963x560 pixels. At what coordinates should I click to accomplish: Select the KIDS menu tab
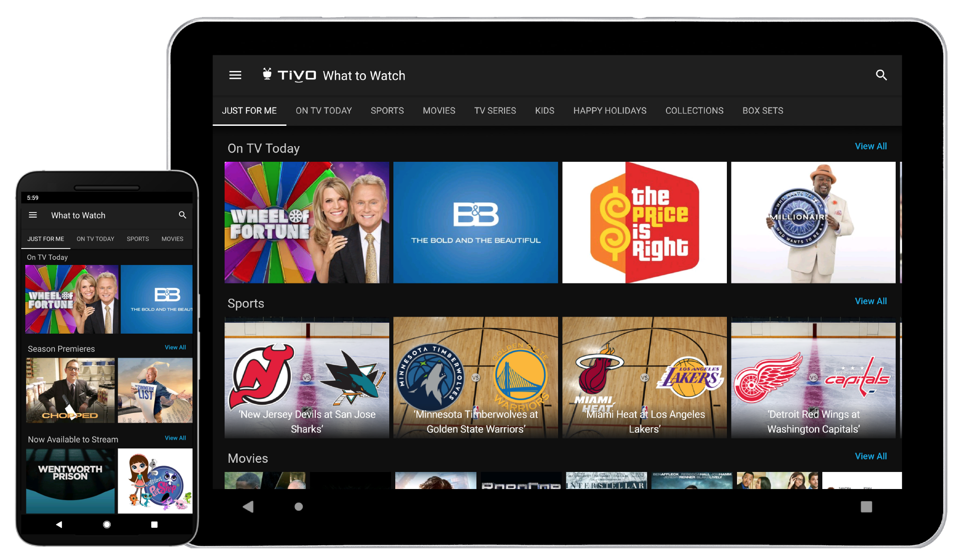545,111
